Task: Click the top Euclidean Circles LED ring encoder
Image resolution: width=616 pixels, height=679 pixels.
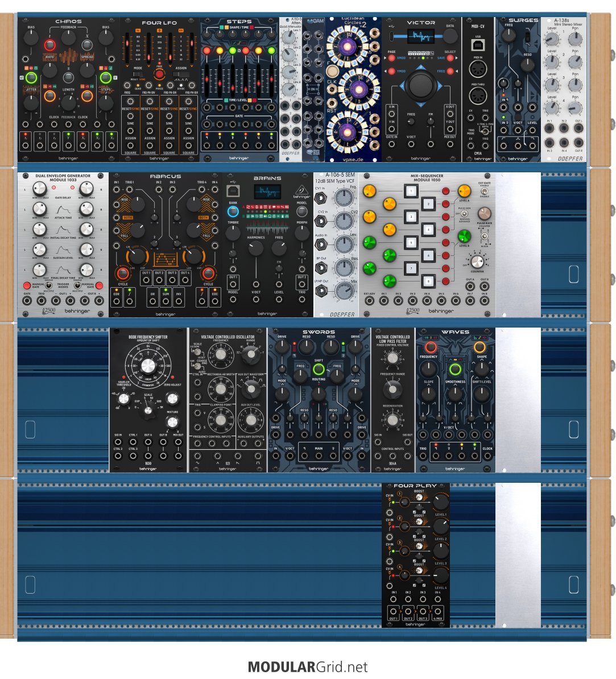Action: pyautogui.click(x=347, y=45)
